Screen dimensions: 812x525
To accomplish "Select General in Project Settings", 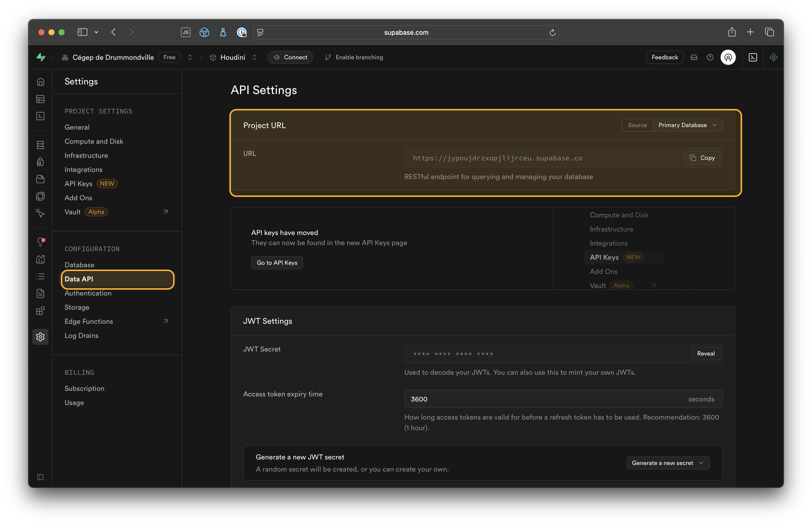I will (x=77, y=127).
